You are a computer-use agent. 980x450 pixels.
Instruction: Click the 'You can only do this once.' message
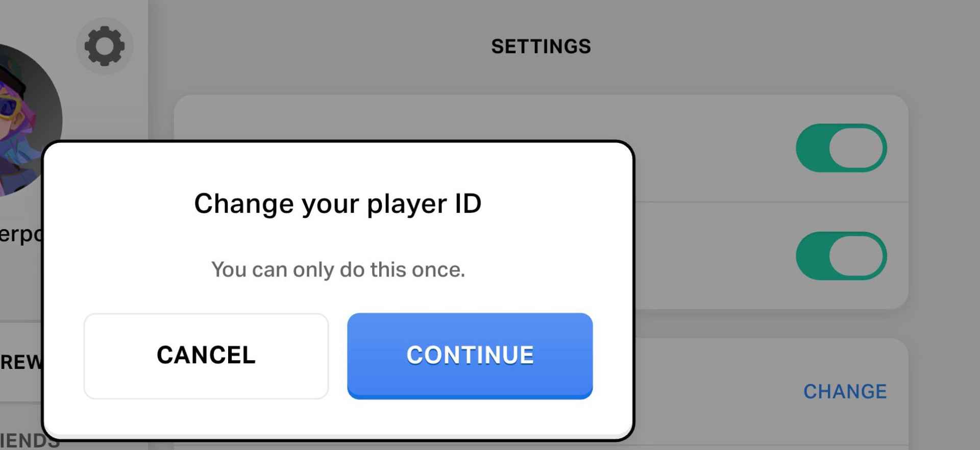click(338, 269)
